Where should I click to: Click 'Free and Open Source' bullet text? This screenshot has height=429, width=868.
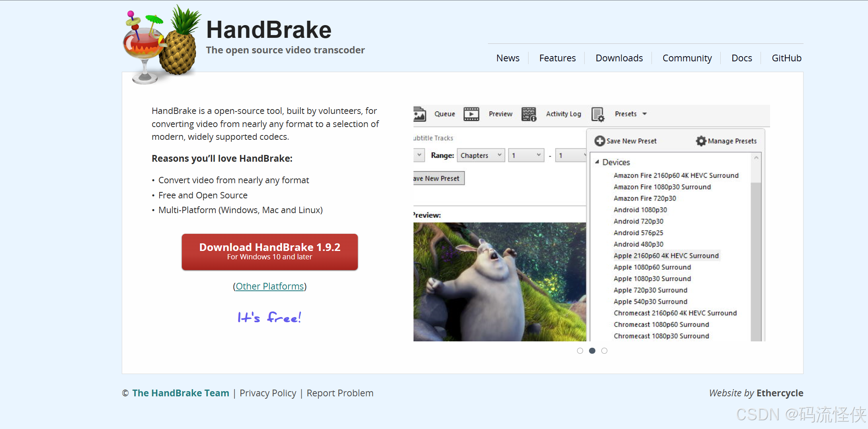pyautogui.click(x=203, y=195)
